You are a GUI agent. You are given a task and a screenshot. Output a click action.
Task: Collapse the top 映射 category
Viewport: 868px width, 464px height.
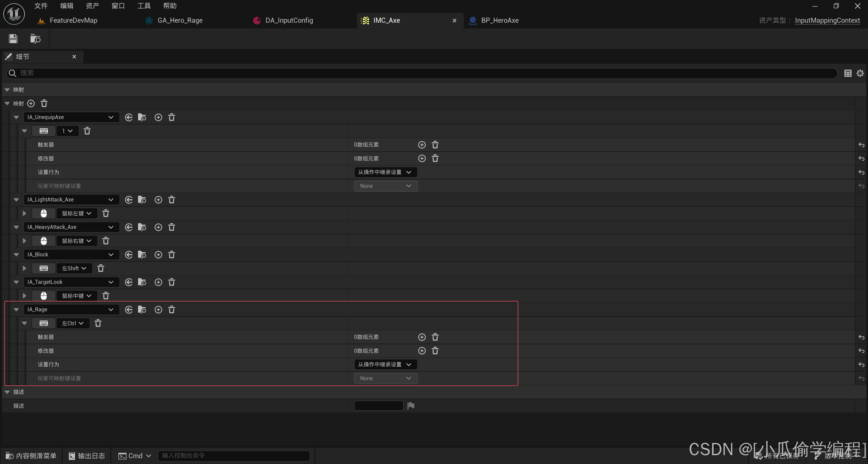[7, 90]
